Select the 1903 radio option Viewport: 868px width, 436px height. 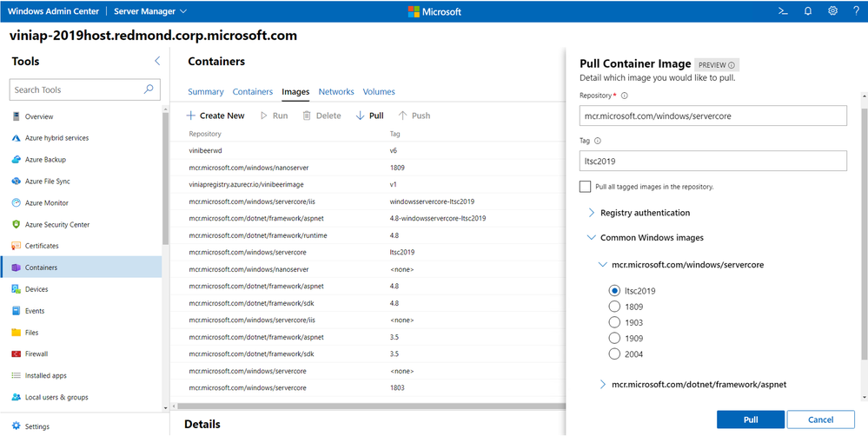[x=614, y=322]
